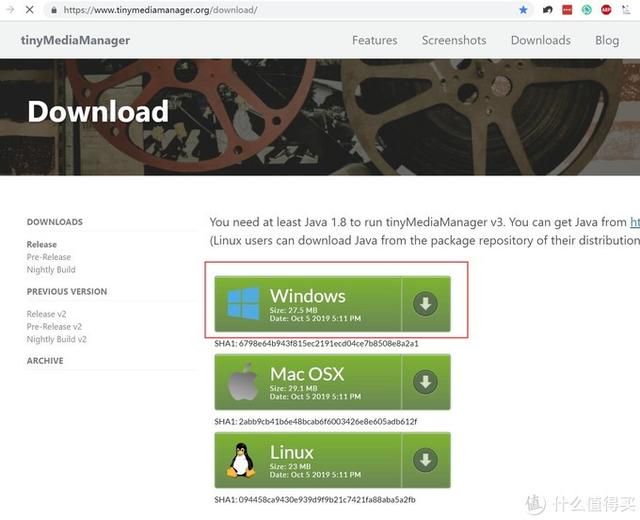Stop loading the page with X button
Viewport: 640px width, 520px height.
point(29,9)
